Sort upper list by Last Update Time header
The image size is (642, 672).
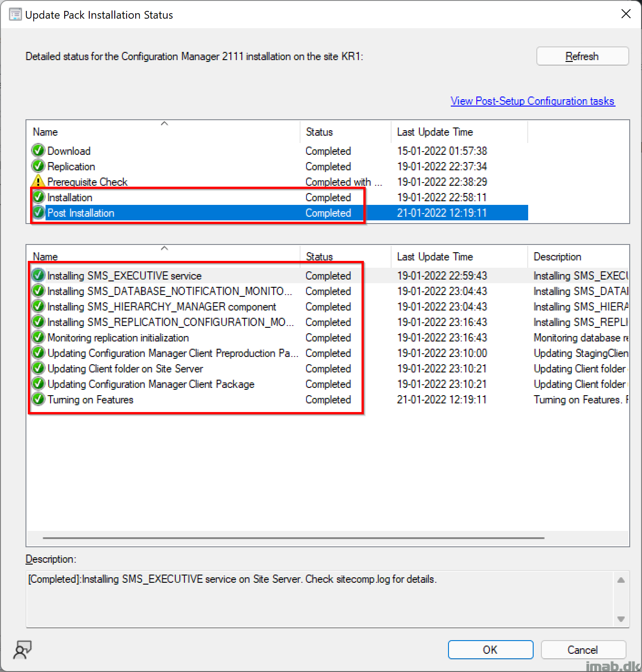click(x=459, y=132)
